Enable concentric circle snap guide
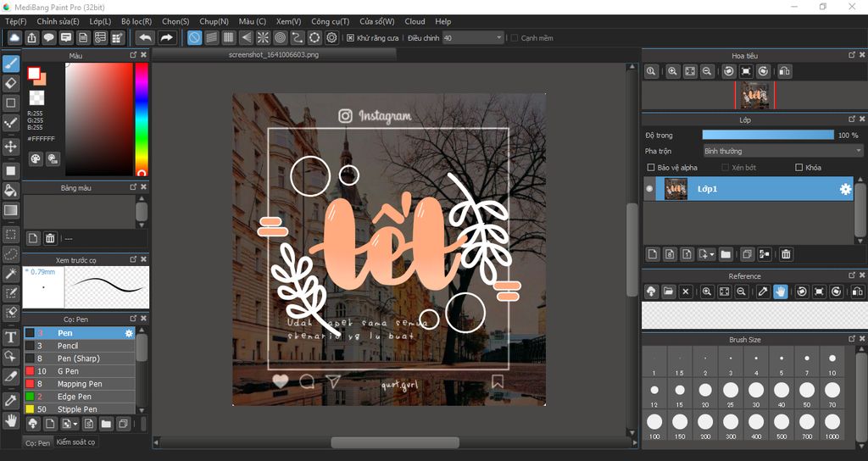The height and width of the screenshot is (461, 868). click(280, 37)
